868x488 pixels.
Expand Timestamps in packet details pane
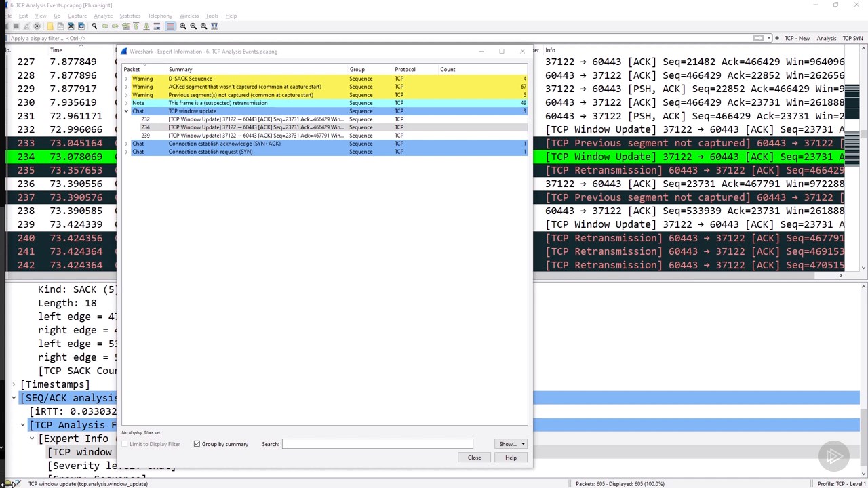[x=14, y=384]
